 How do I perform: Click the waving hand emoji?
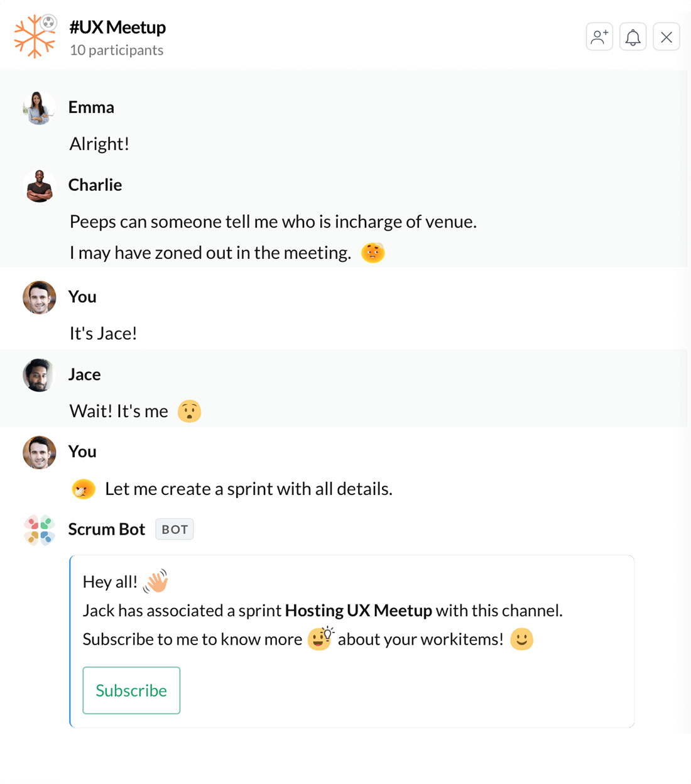tap(156, 581)
